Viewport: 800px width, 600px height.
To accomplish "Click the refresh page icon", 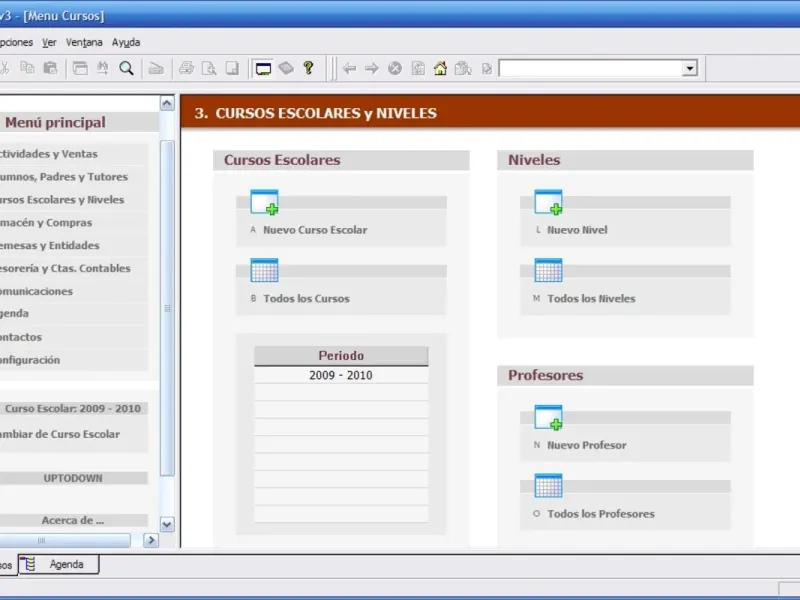I will click(x=418, y=68).
